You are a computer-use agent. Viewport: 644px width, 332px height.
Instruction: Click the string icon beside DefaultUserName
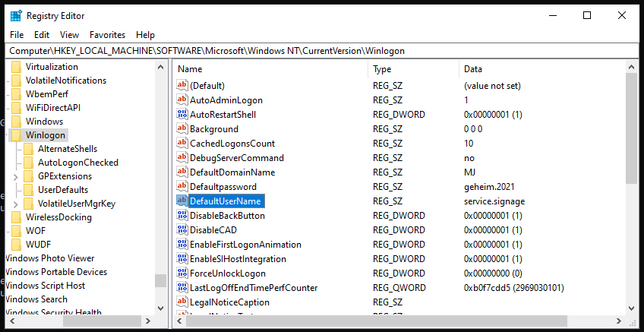click(x=182, y=201)
